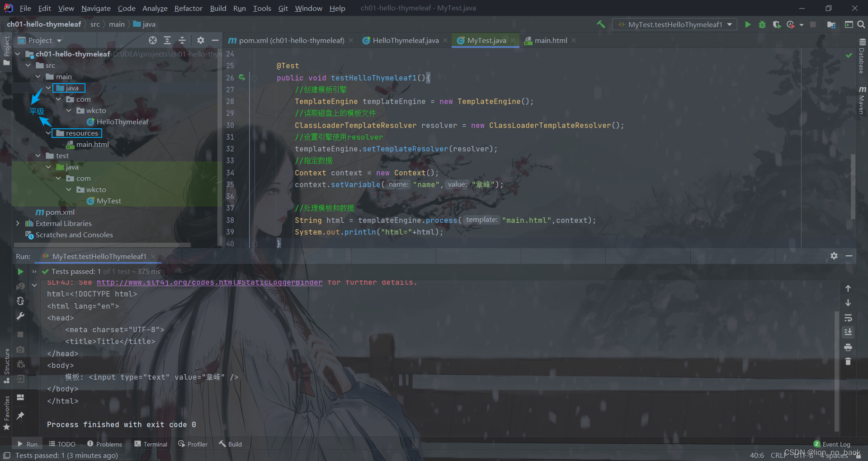Open the Analyze menu
The height and width of the screenshot is (461, 868).
pos(155,8)
